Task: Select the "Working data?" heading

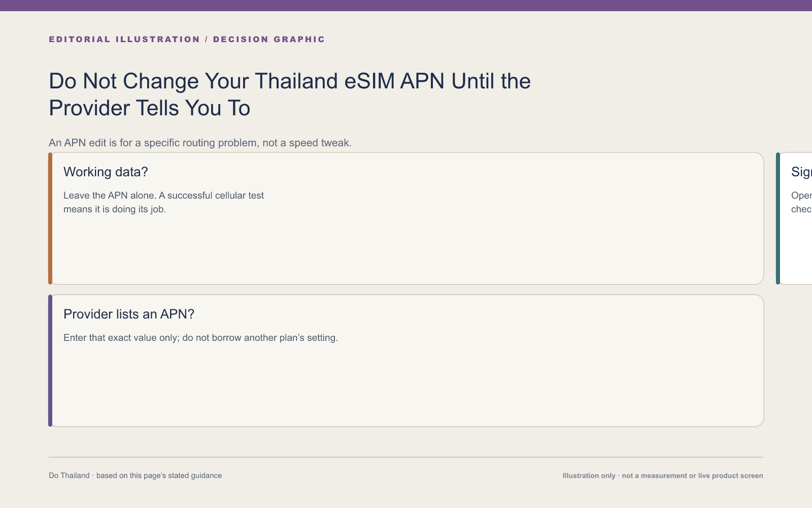Action: coord(106,172)
